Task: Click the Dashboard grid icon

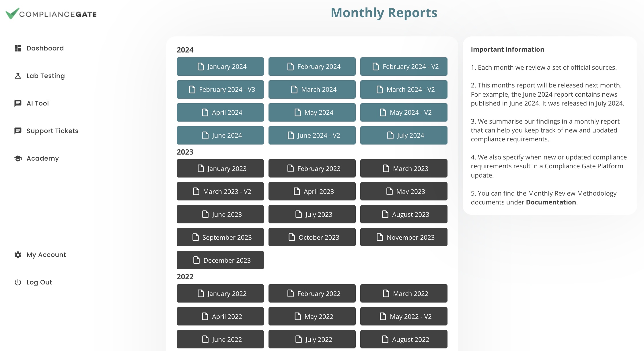Action: pos(18,48)
